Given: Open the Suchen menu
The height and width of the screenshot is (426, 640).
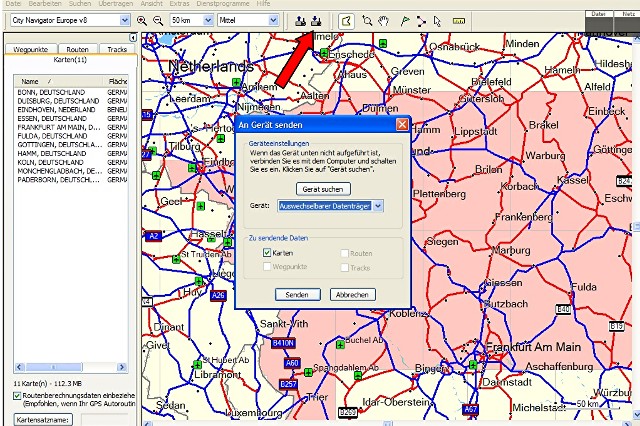Looking at the screenshot, I should pos(80,3).
